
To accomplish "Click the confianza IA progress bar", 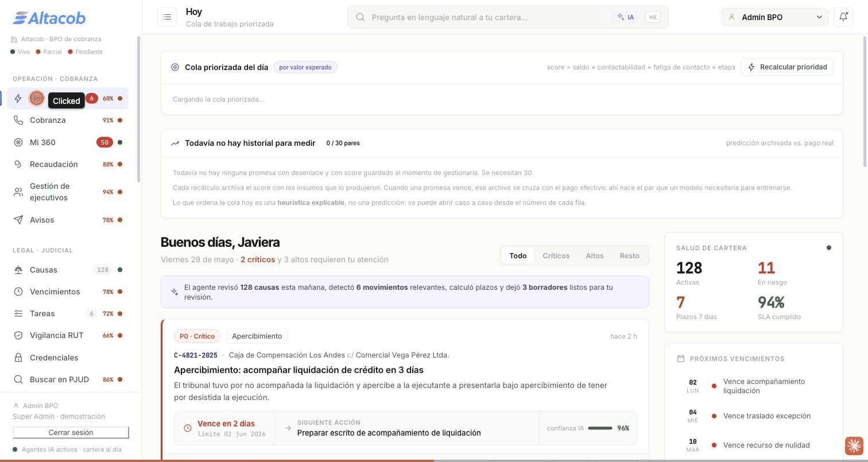I will click(x=600, y=428).
